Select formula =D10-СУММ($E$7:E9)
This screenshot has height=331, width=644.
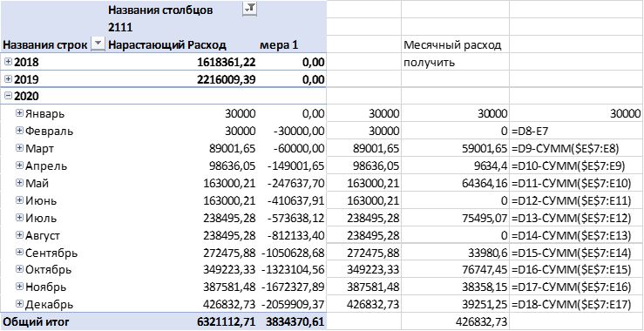pos(568,166)
